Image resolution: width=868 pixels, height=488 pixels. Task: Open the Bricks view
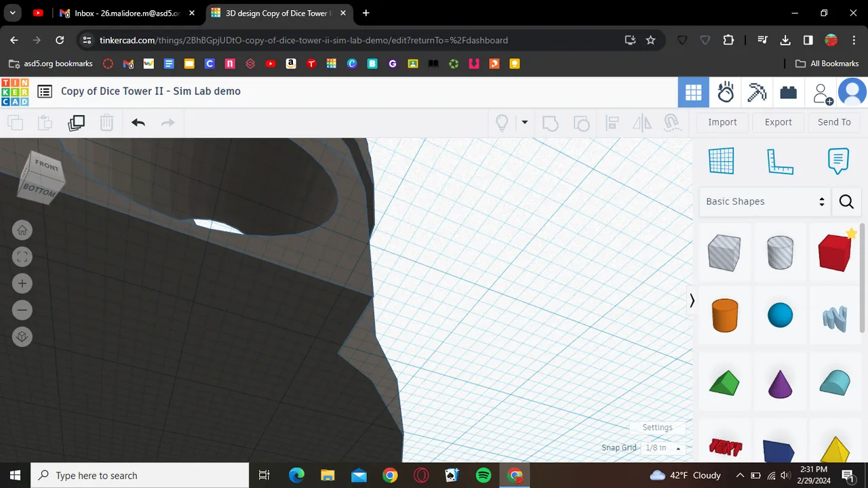pos(788,92)
